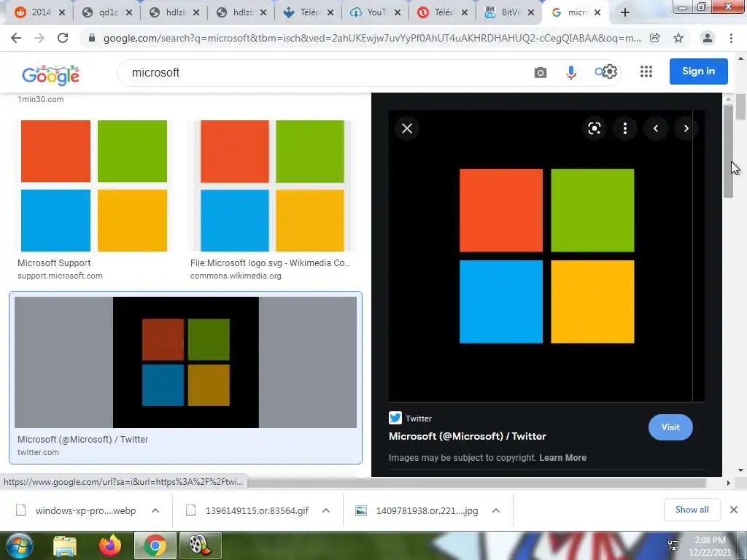Launch Firefox from the taskbar
The image size is (747, 560).
[x=110, y=545]
